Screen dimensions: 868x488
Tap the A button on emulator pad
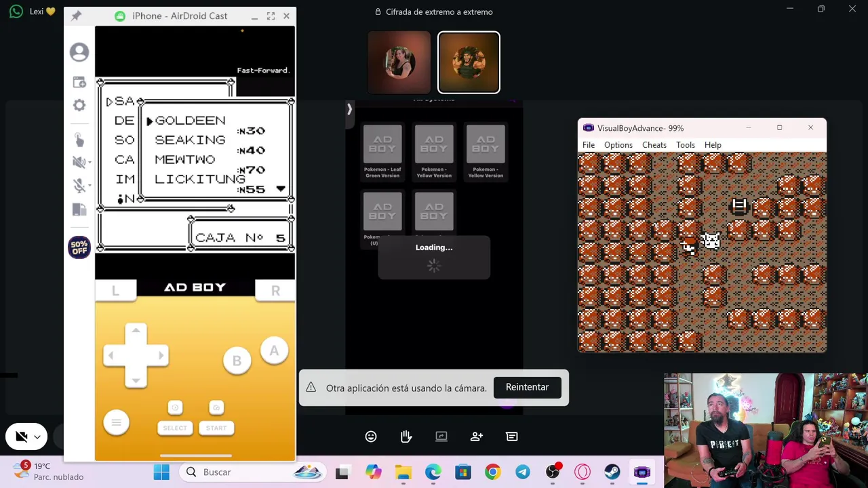click(x=274, y=351)
